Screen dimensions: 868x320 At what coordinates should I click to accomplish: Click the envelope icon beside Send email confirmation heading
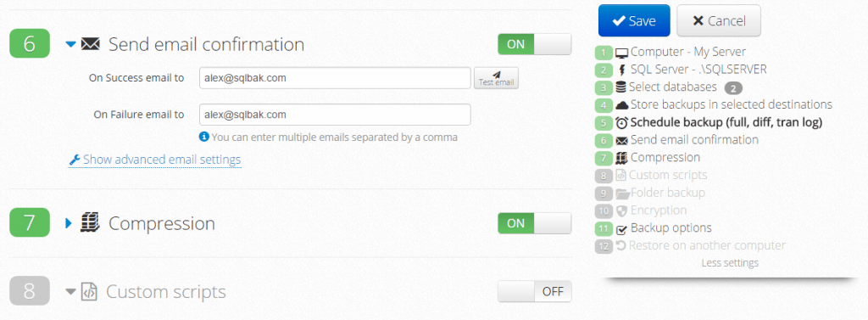pos(90,44)
